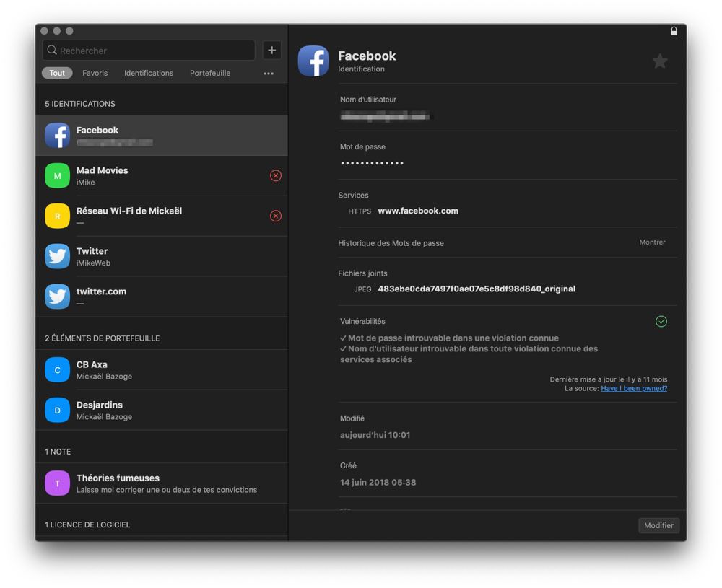Select Facebook entry icon in list
The image size is (722, 588).
(58, 135)
